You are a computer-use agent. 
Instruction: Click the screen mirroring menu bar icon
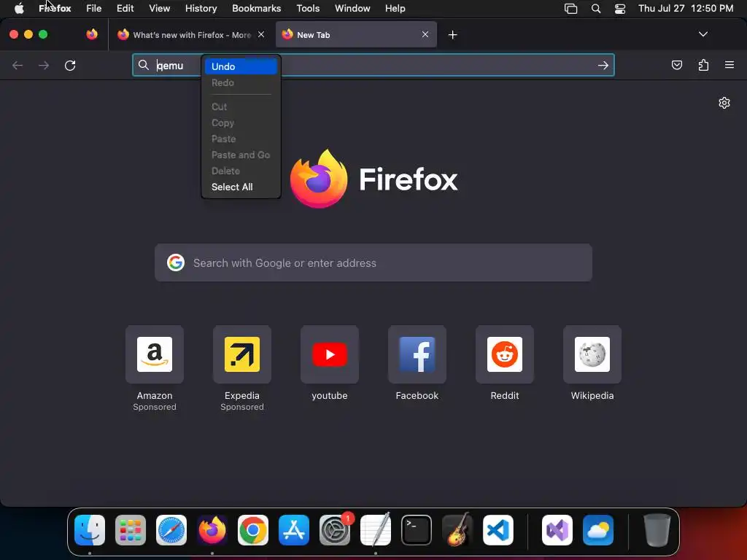tap(570, 9)
